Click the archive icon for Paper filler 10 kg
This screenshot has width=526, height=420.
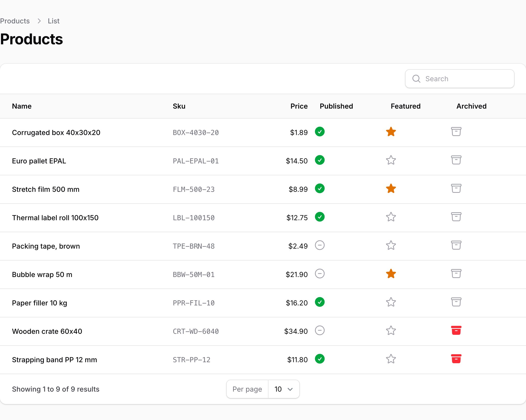point(456,302)
